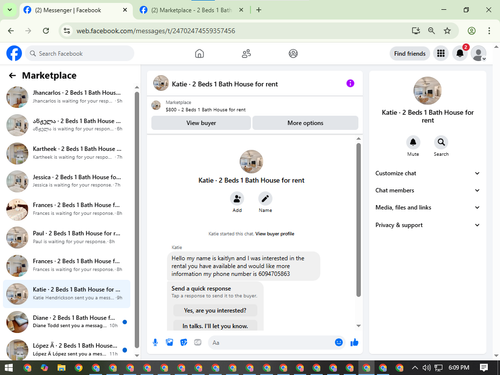Click the chat messages scrollbar
The width and height of the screenshot is (500, 375).
pyautogui.click(x=359, y=220)
